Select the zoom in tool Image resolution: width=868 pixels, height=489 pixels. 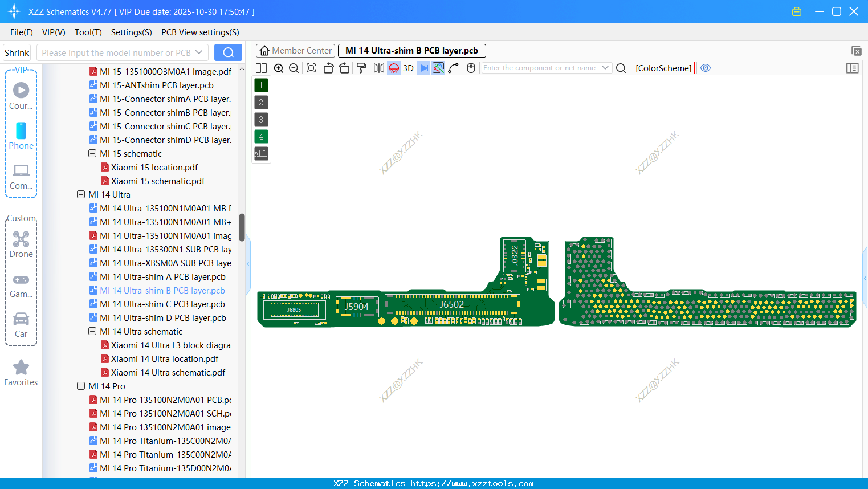(x=279, y=68)
